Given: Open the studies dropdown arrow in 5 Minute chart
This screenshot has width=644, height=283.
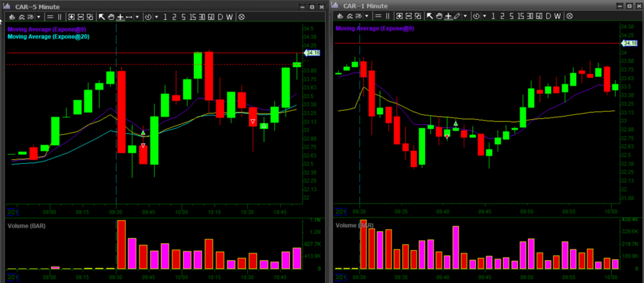Looking at the screenshot, I should [x=39, y=17].
